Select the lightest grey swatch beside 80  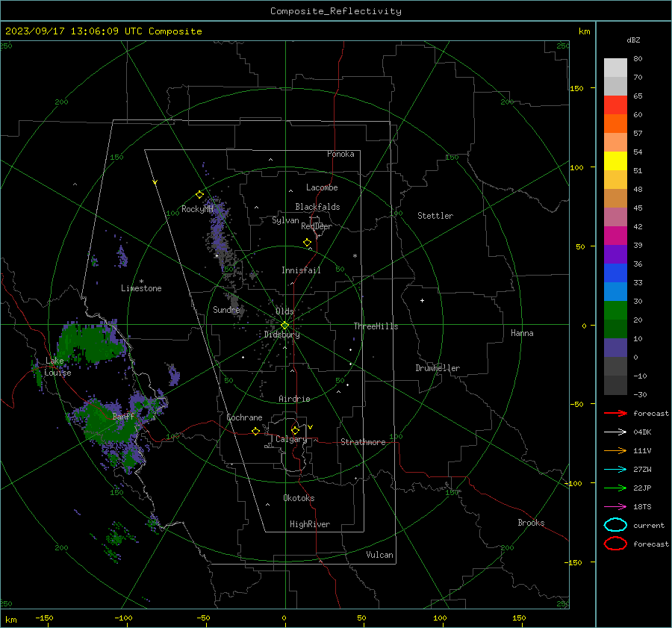(x=615, y=68)
